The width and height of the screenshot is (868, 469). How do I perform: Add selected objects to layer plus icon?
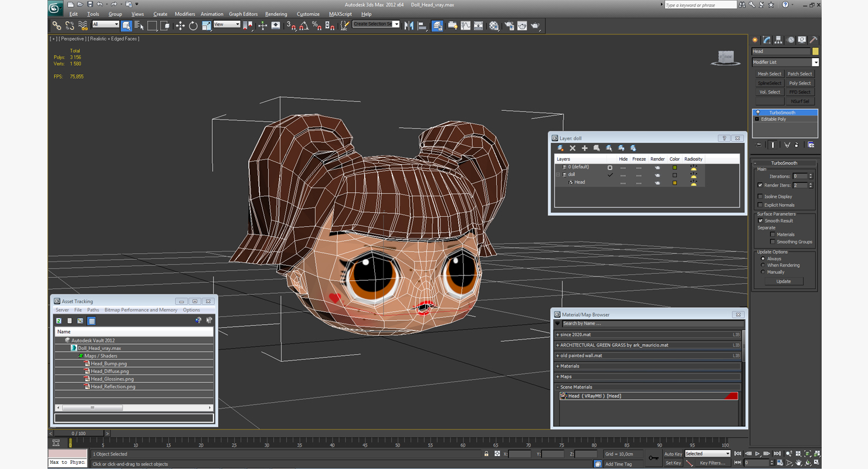(x=585, y=148)
